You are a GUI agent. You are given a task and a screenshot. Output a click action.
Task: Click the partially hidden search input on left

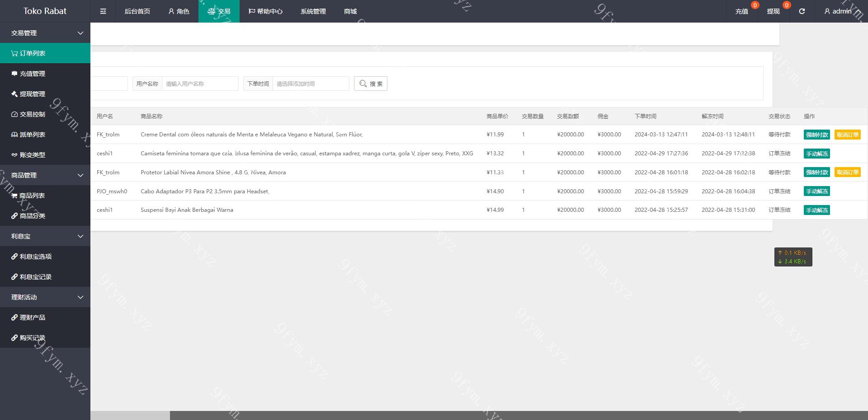(109, 84)
